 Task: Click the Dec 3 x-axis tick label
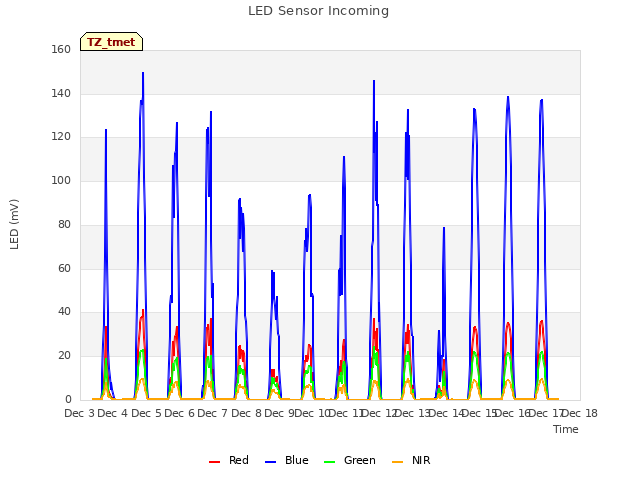pyautogui.click(x=80, y=413)
